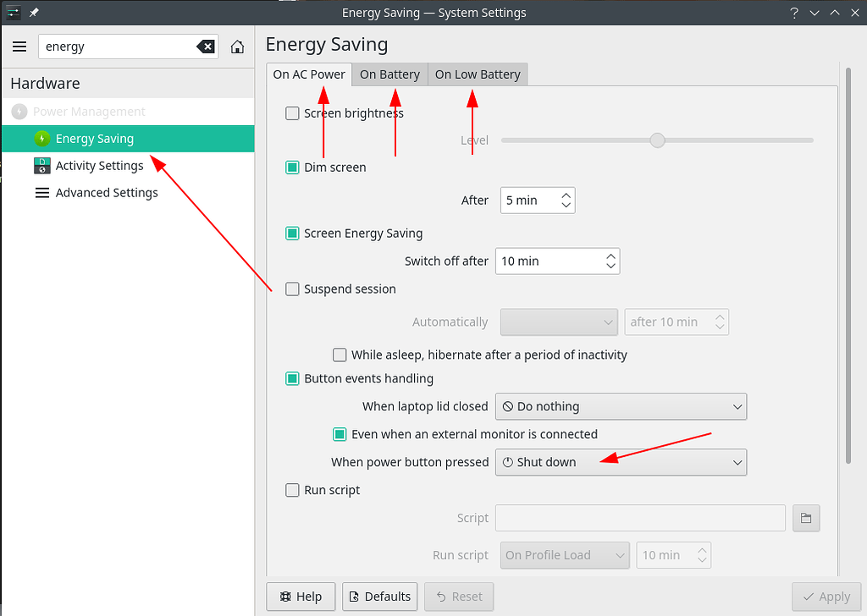The image size is (867, 616).
Task: Uncheck the Dim screen option
Action: 292,168
